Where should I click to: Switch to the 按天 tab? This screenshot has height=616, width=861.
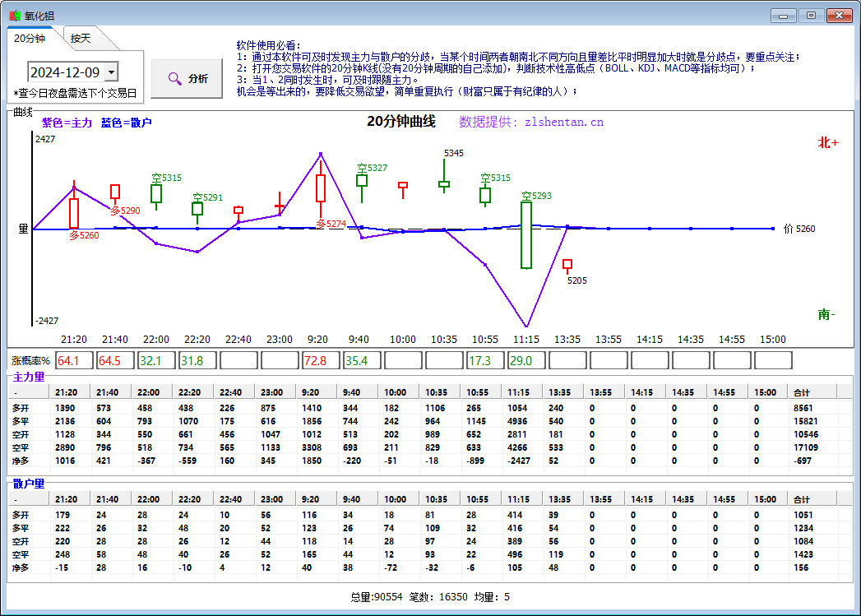81,39
